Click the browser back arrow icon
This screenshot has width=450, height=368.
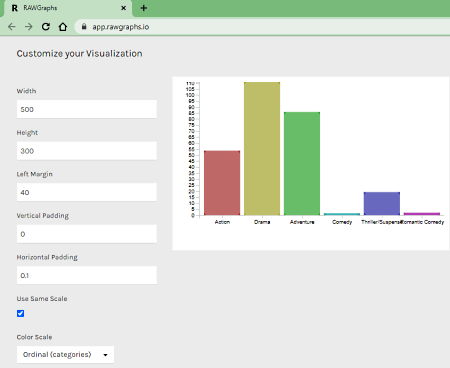(12, 27)
